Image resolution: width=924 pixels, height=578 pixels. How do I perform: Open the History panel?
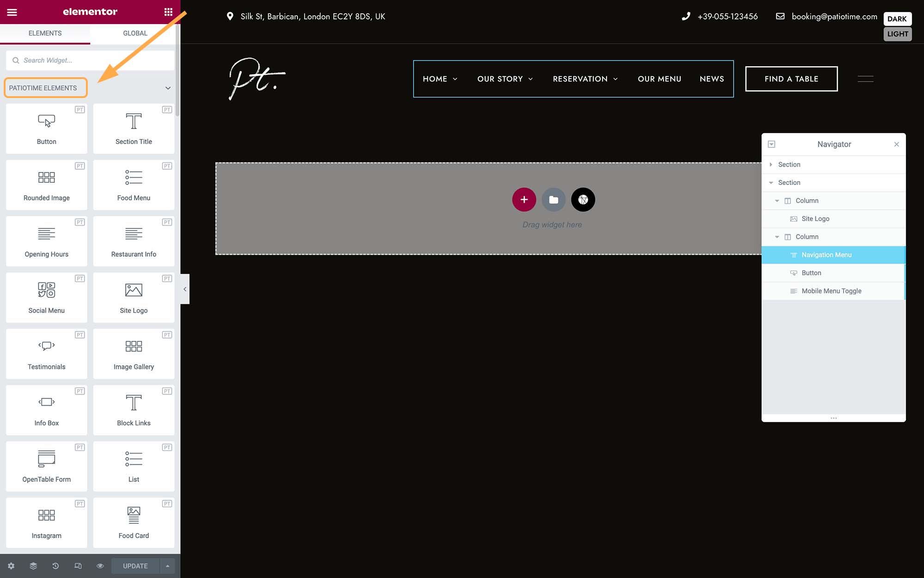coord(55,566)
